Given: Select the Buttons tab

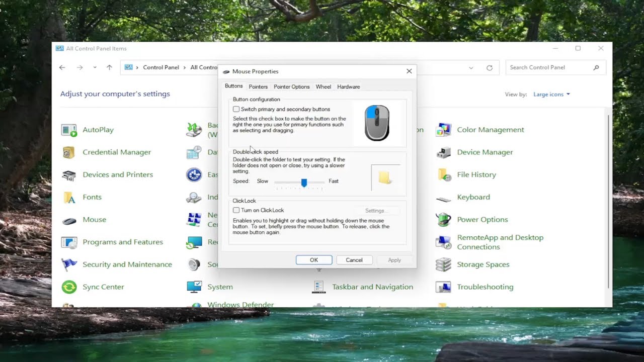Looking at the screenshot, I should pyautogui.click(x=233, y=86).
